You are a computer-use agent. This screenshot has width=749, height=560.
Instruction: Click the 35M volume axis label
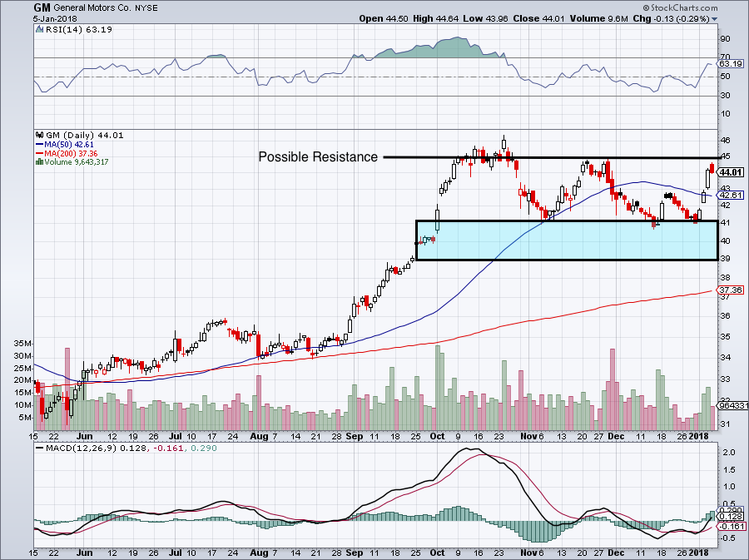click(x=22, y=344)
